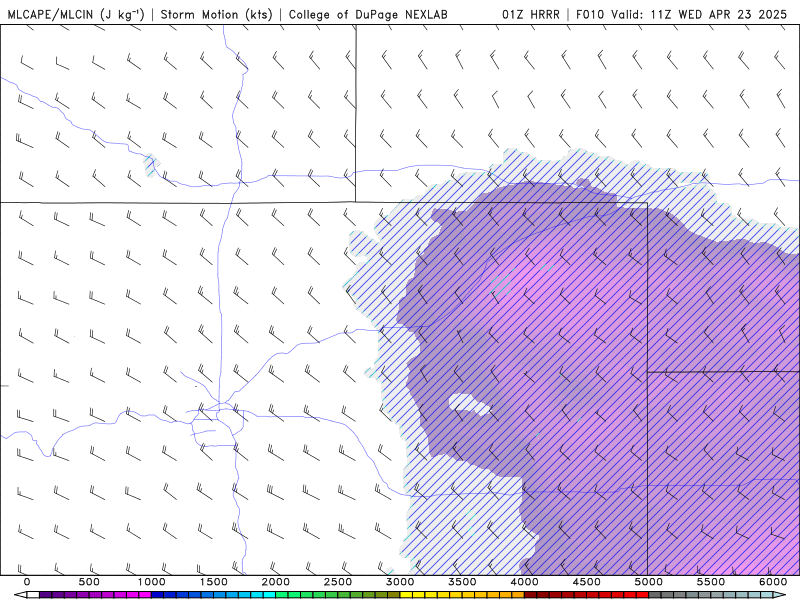Click the white swatch under colorbar label 0
Viewport: 800px width, 600px height.
click(x=33, y=595)
